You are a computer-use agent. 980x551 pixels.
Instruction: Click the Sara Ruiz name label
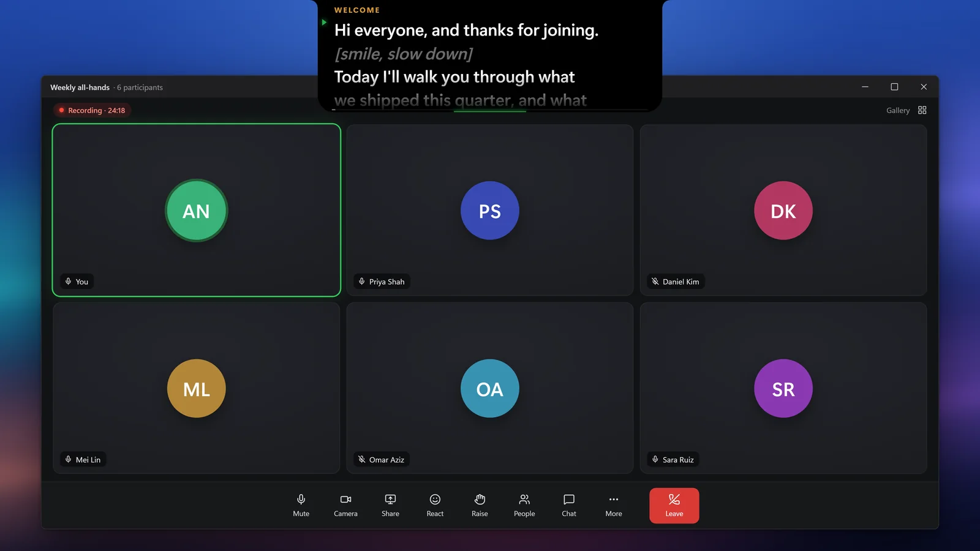pyautogui.click(x=678, y=460)
